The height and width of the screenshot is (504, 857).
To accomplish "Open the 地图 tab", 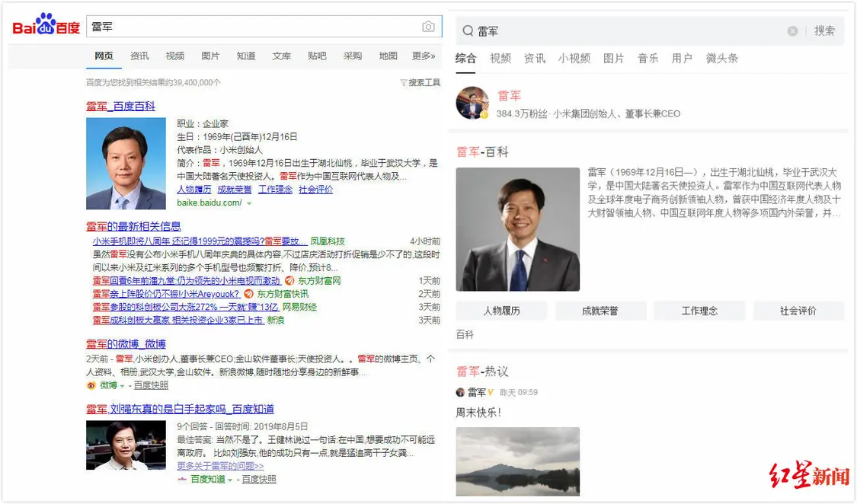I will (x=388, y=56).
